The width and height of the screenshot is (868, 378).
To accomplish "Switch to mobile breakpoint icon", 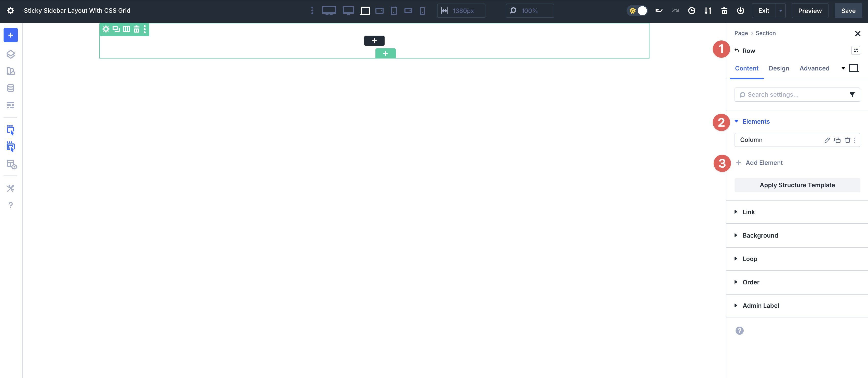I will (x=422, y=10).
